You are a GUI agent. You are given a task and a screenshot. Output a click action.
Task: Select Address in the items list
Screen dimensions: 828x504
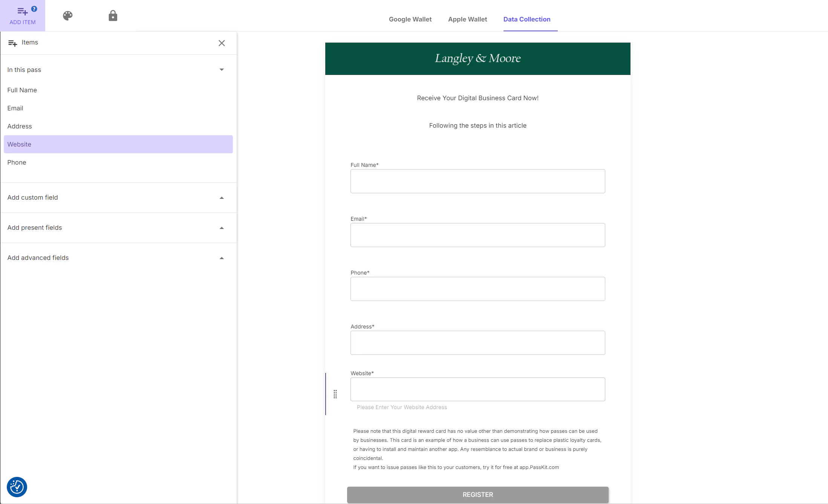pos(118,126)
